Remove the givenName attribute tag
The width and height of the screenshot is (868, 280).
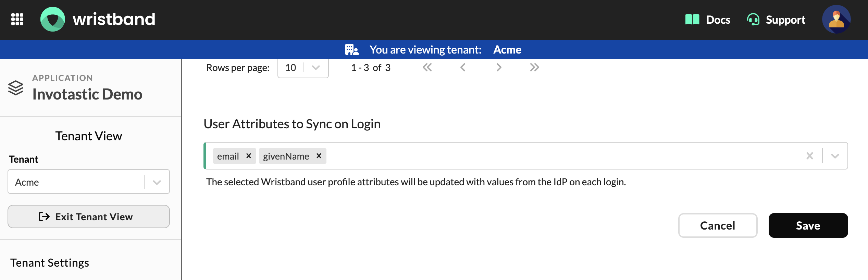319,156
